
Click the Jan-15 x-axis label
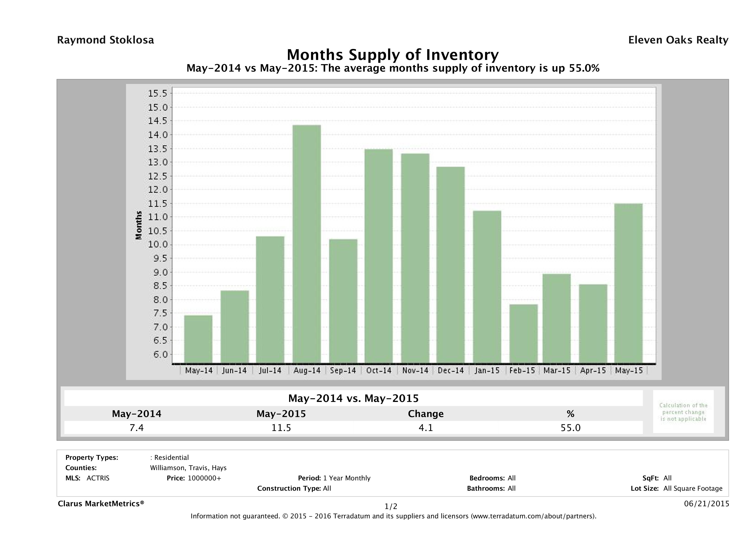pos(487,370)
